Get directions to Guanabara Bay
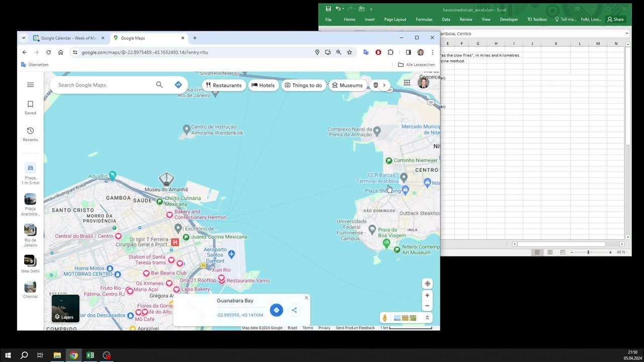This screenshot has width=644, height=362. [276, 310]
